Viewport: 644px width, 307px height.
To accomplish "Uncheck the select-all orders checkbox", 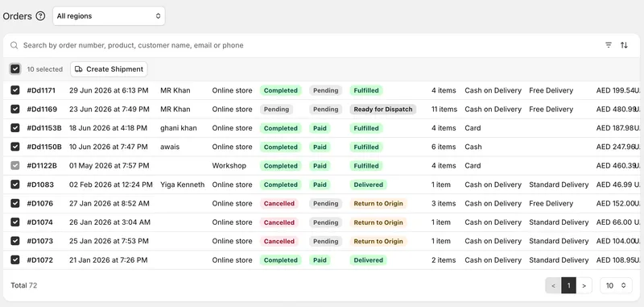I will pos(15,69).
